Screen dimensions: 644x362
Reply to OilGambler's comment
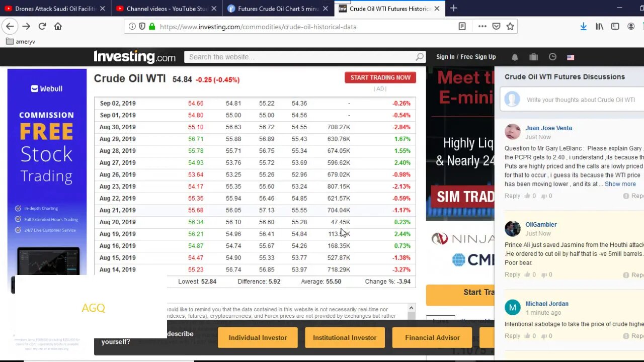512,275
